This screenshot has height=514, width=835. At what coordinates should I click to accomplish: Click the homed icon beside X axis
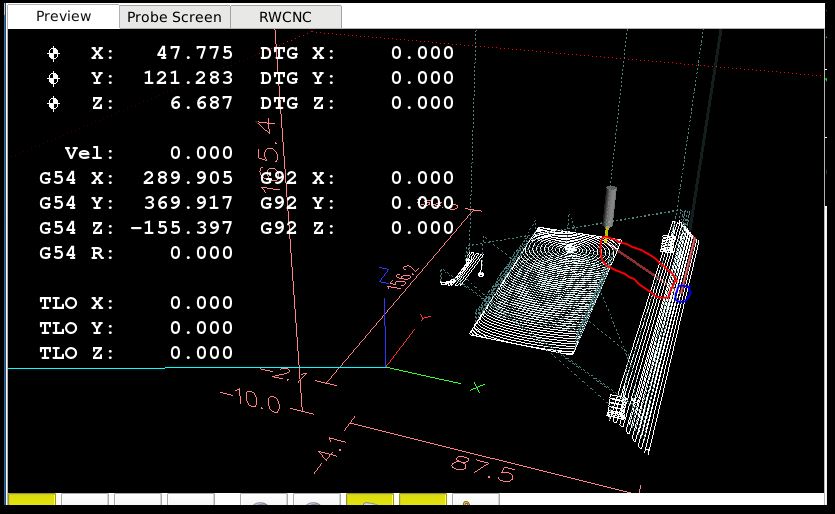pyautogui.click(x=54, y=53)
